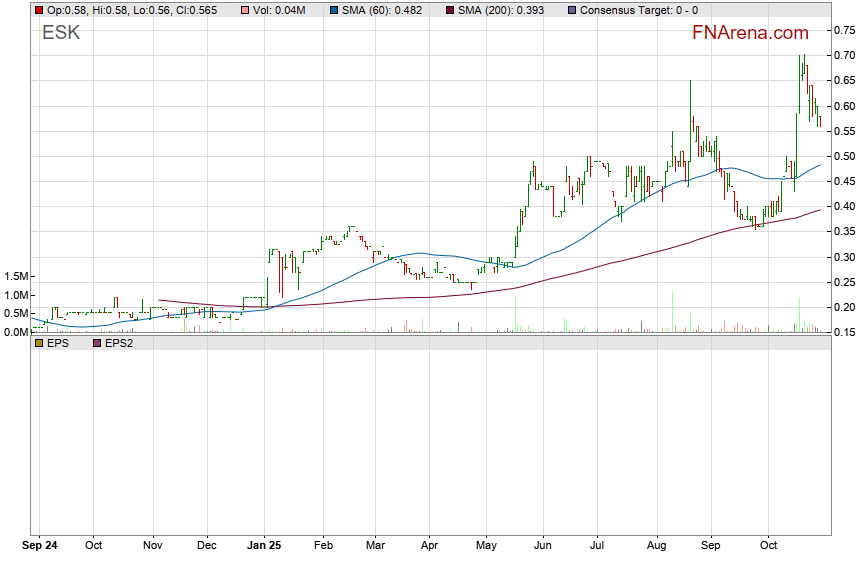Click the 0.50 price axis label

pos(842,156)
